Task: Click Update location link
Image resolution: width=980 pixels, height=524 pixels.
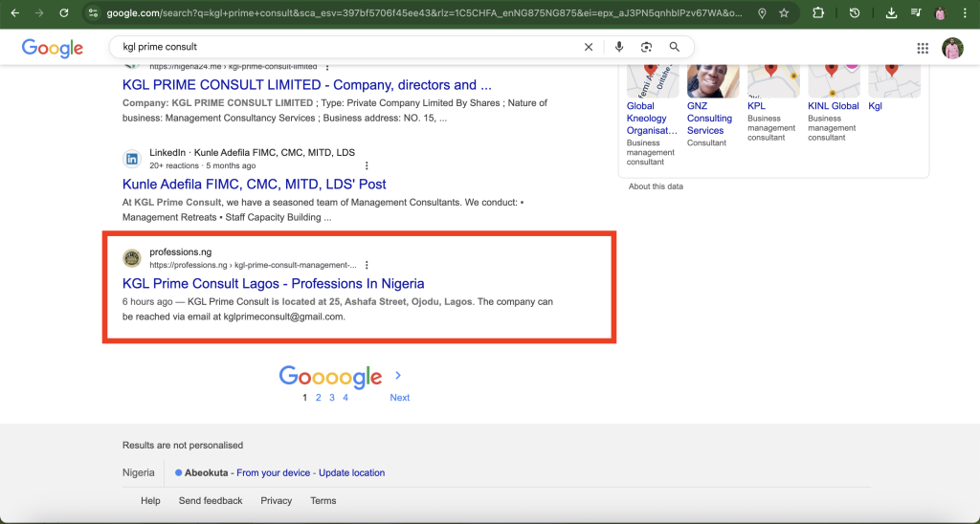Action: (352, 472)
